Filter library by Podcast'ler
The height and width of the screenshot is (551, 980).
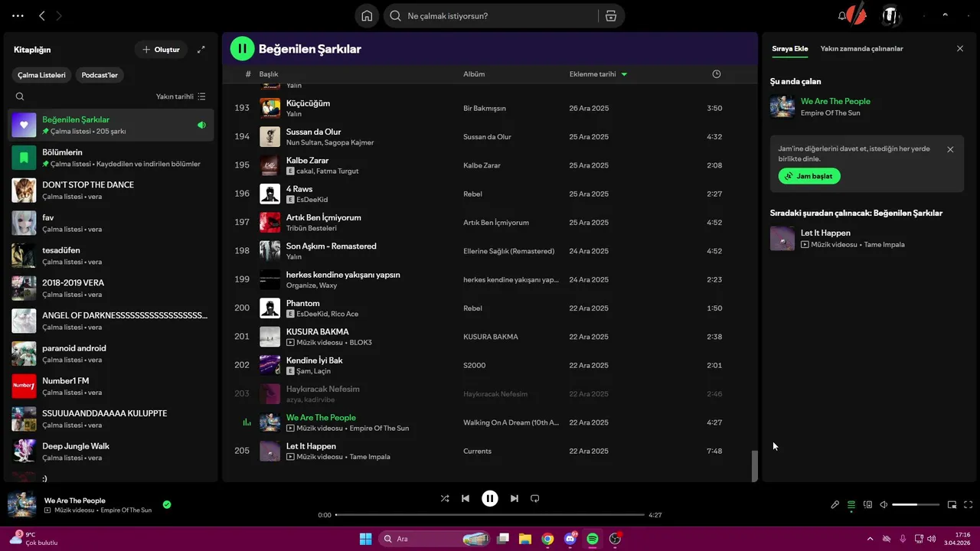tap(100, 75)
